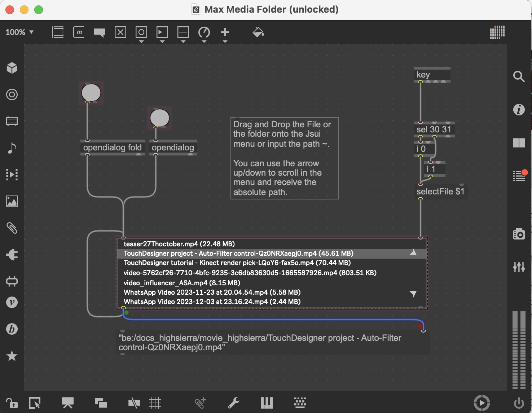Select teaser27Thoctober.mp4 in the file menu
This screenshot has width=532, height=413.
[x=179, y=244]
